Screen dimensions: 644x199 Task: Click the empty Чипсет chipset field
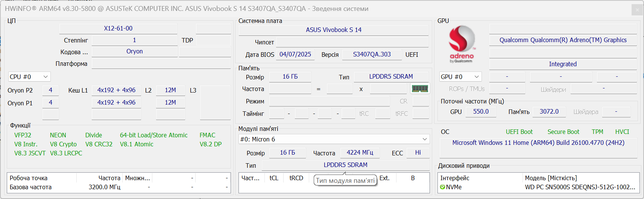(x=352, y=42)
